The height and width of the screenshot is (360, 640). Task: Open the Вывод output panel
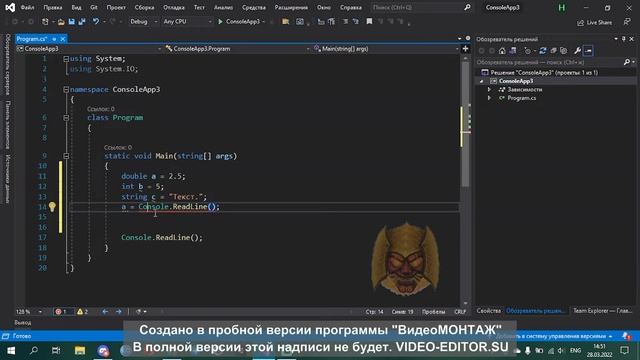[x=23, y=323]
